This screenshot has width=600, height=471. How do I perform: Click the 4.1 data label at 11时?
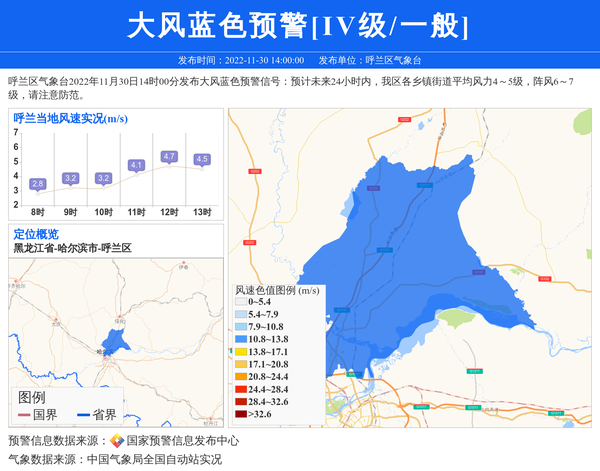pos(137,165)
